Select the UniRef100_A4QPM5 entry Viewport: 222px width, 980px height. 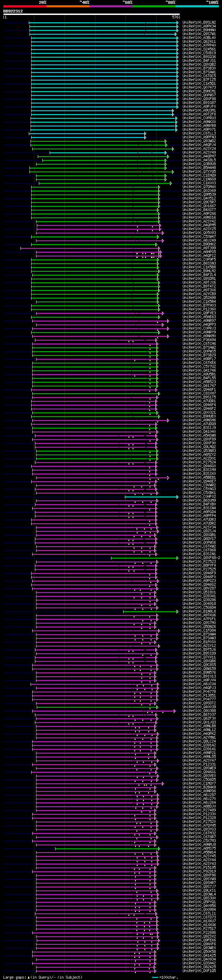[x=199, y=225]
